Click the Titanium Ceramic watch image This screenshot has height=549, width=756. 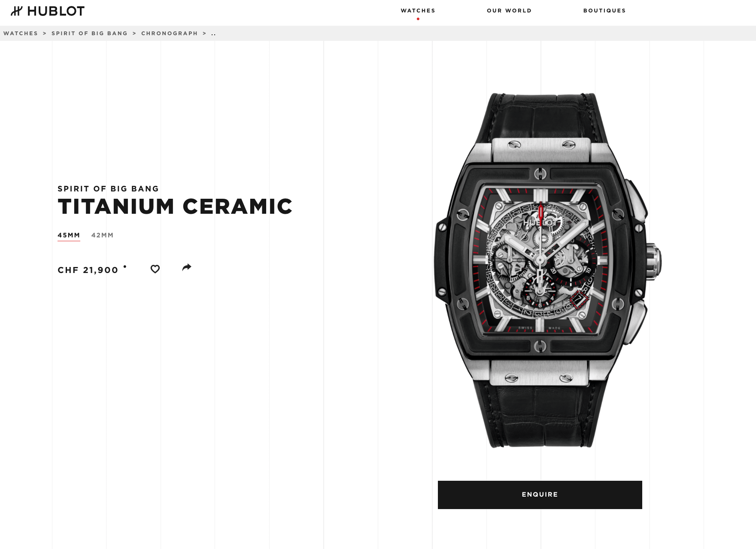click(x=548, y=270)
